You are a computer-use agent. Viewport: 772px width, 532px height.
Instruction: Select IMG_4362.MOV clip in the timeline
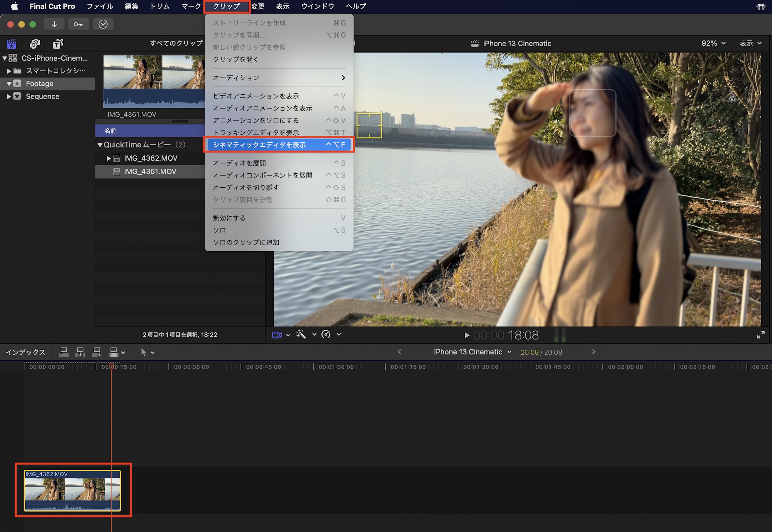click(72, 490)
